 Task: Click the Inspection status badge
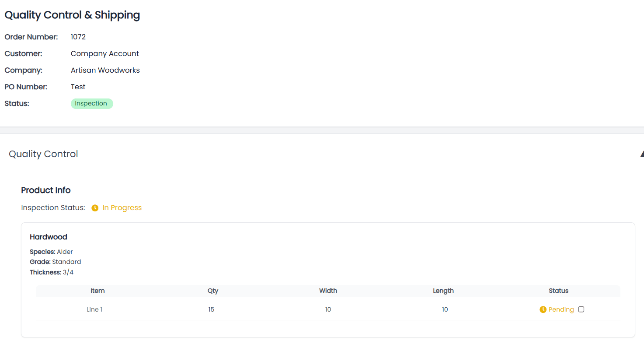[x=92, y=103]
